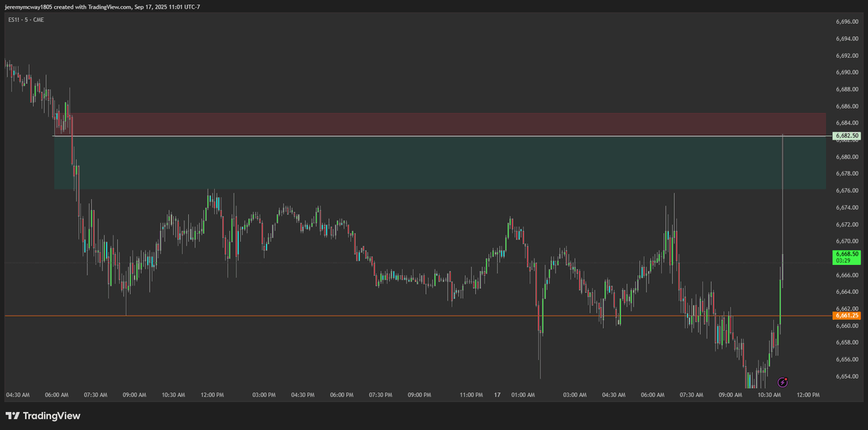Click the 6,688.00 price axis label
This screenshot has height=430, width=868.
point(846,89)
